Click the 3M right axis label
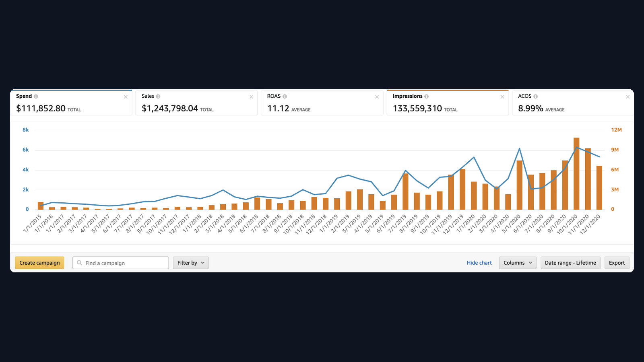The height and width of the screenshot is (362, 644). click(x=615, y=189)
